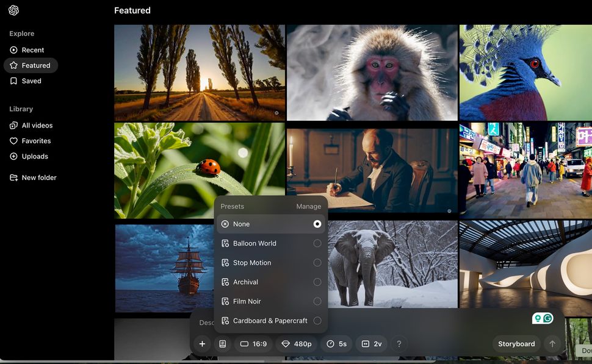This screenshot has height=364, width=592.
Task: Toggle the presets list icon button
Action: (223, 344)
